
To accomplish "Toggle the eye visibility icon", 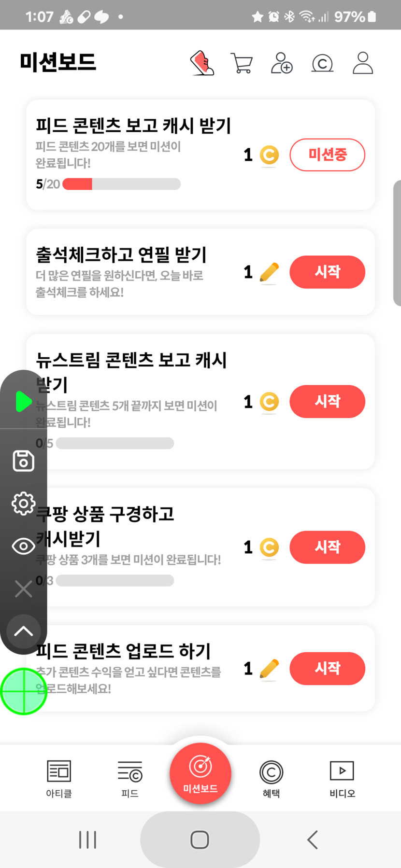I will tap(23, 546).
